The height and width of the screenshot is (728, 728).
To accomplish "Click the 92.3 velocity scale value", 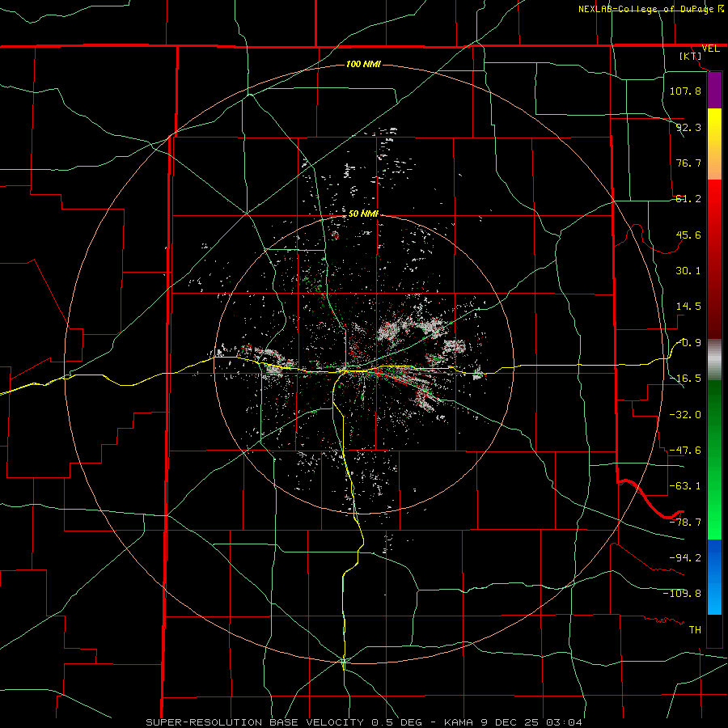I will tap(688, 127).
